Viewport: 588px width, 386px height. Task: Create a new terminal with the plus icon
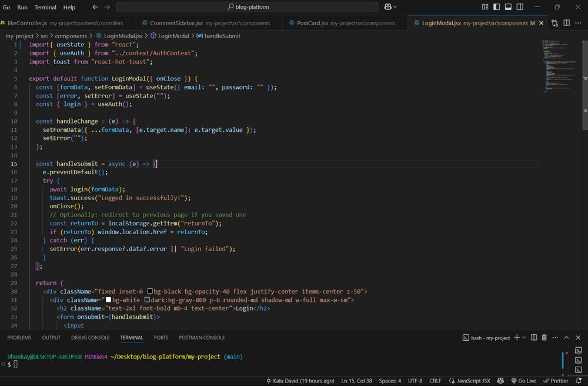517,337
